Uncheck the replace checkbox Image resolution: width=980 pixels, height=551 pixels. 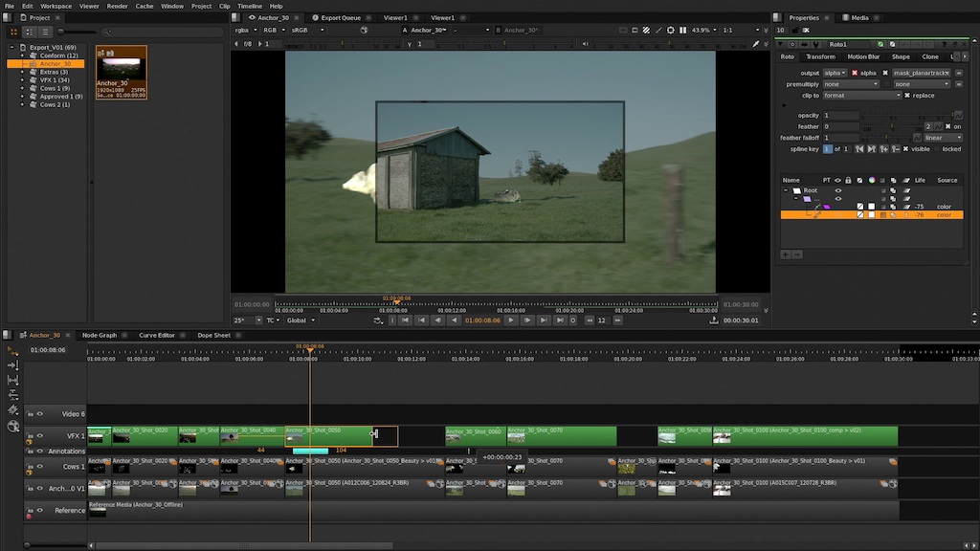tap(908, 96)
